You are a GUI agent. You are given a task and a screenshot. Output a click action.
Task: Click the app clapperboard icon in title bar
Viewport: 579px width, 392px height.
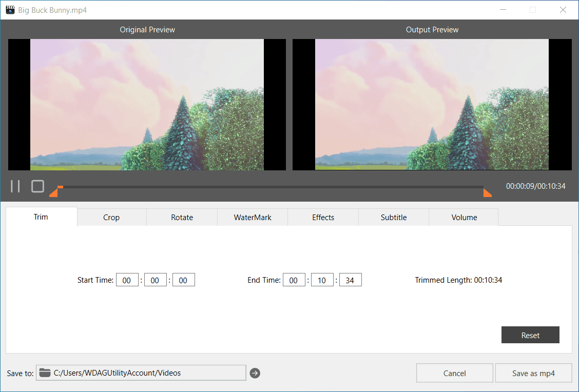tap(10, 10)
